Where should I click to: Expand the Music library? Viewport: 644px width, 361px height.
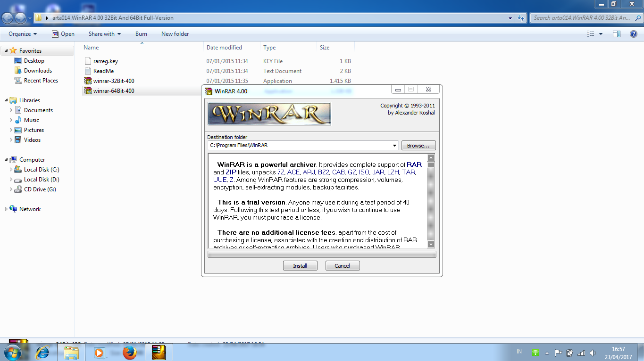tap(12, 120)
